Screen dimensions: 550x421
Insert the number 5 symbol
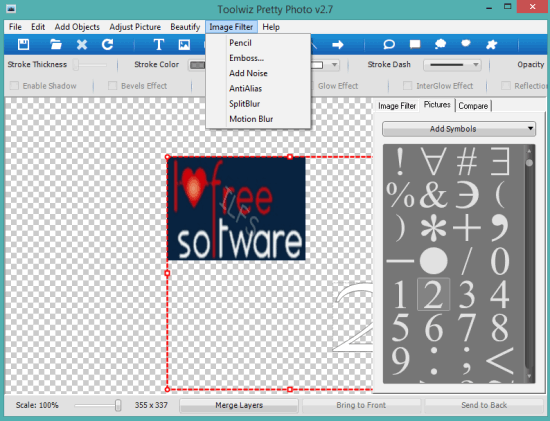pos(400,328)
